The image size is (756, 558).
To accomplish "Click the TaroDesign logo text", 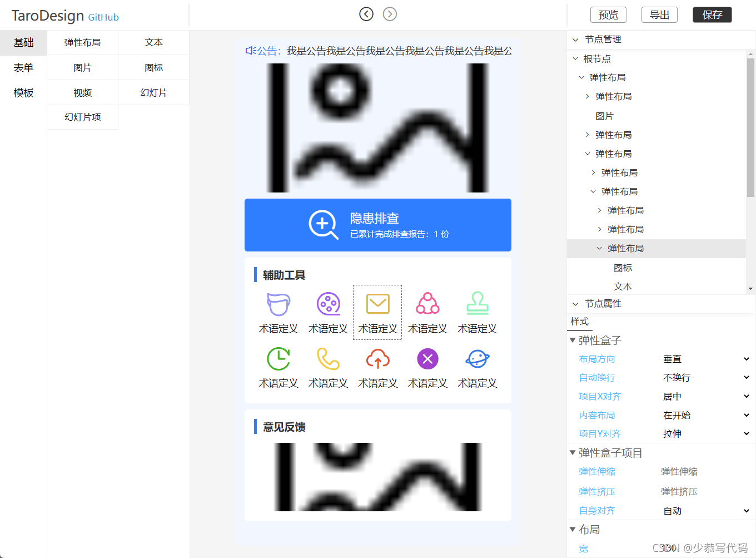I will (x=48, y=16).
